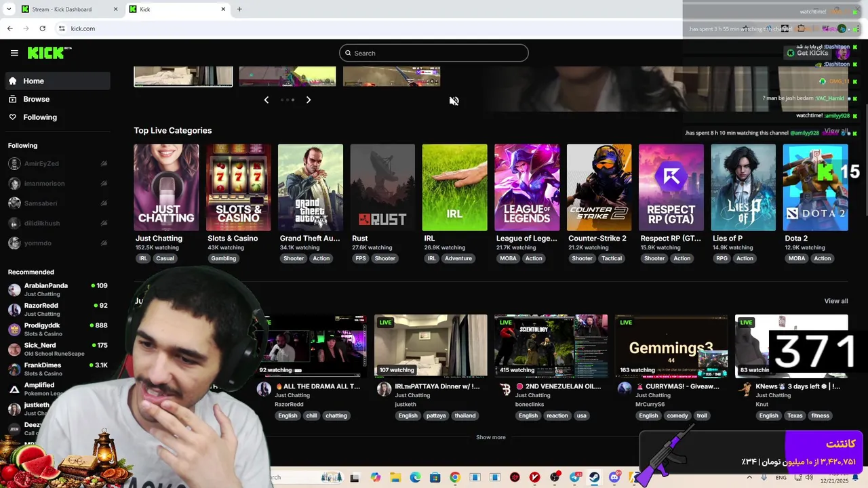Click View all for Just Chatting streams
Viewport: 868px width, 488px height.
point(835,301)
